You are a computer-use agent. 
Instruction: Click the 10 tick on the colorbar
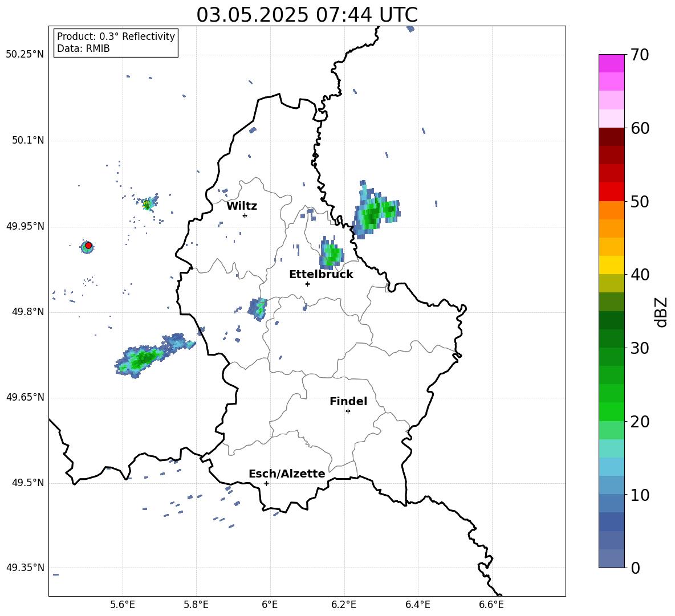pos(640,495)
